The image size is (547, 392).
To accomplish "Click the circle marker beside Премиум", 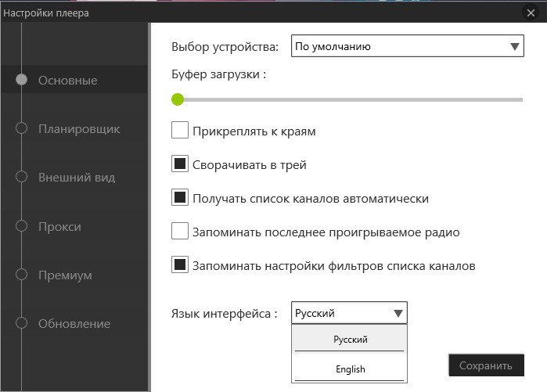I will [21, 274].
